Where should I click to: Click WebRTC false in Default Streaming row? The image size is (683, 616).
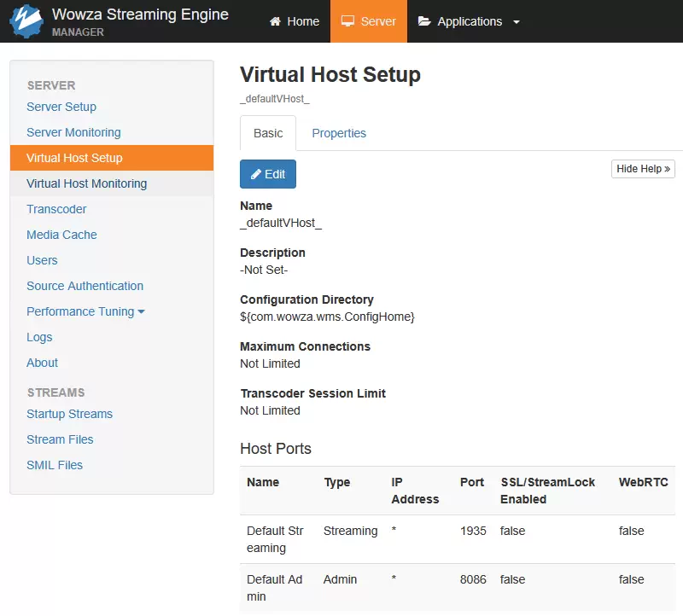[631, 532]
